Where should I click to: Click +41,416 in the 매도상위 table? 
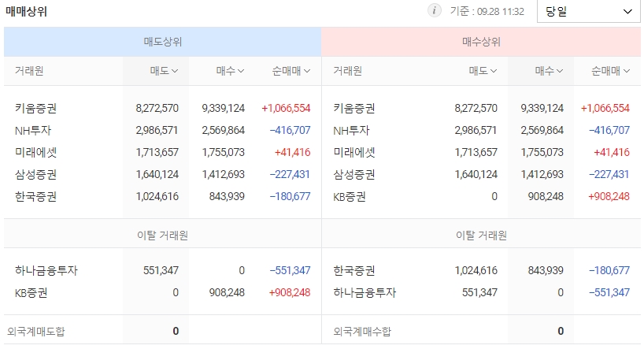[x=292, y=153]
